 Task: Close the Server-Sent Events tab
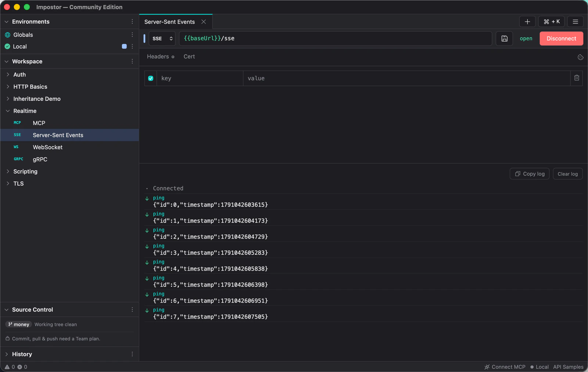tap(204, 22)
